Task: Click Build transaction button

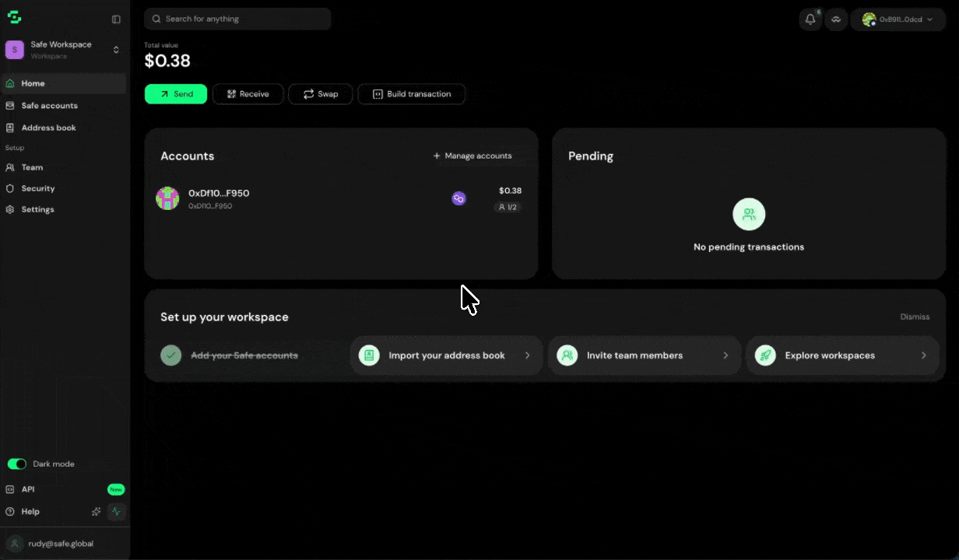Action: (412, 94)
